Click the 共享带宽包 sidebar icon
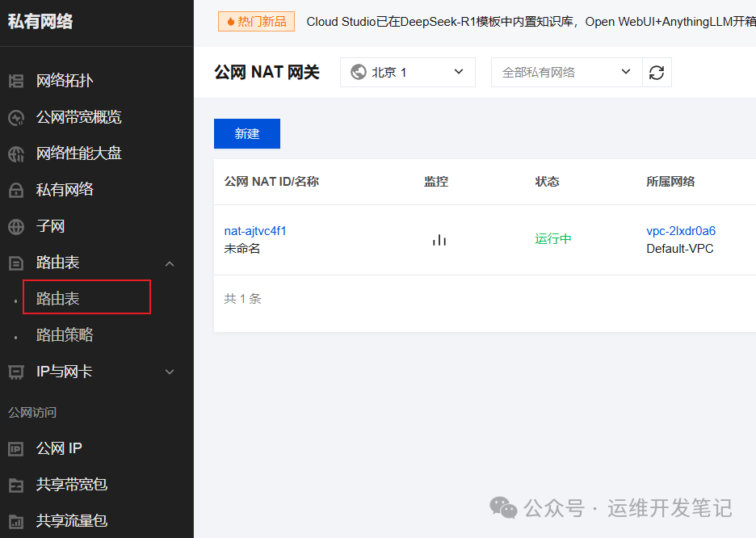Viewport: 756px width, 538px height. (18, 485)
